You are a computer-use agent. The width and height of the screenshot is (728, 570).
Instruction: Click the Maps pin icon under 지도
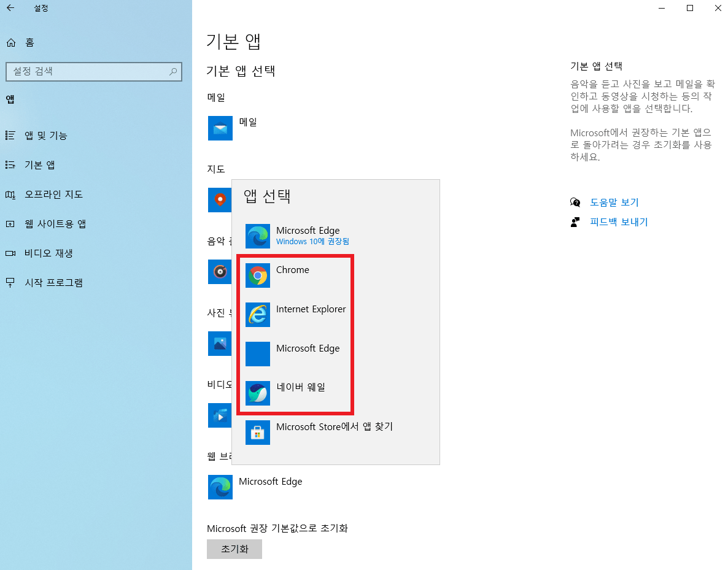click(220, 200)
